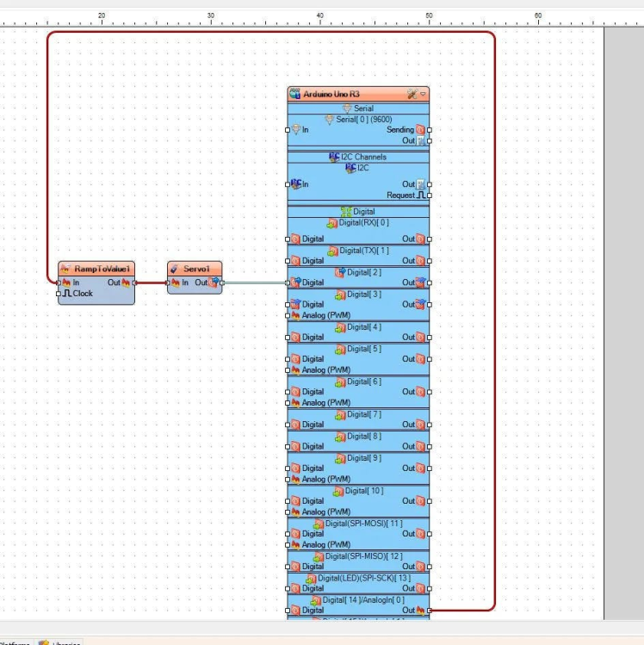Viewport: 644px width, 645px height.
Task: Click the I2C Channels section header
Action: pyautogui.click(x=358, y=157)
